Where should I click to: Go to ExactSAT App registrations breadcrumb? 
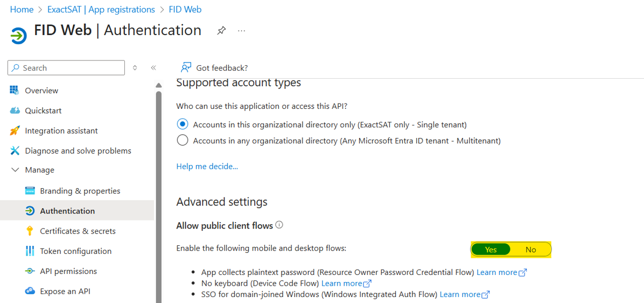coord(101,10)
